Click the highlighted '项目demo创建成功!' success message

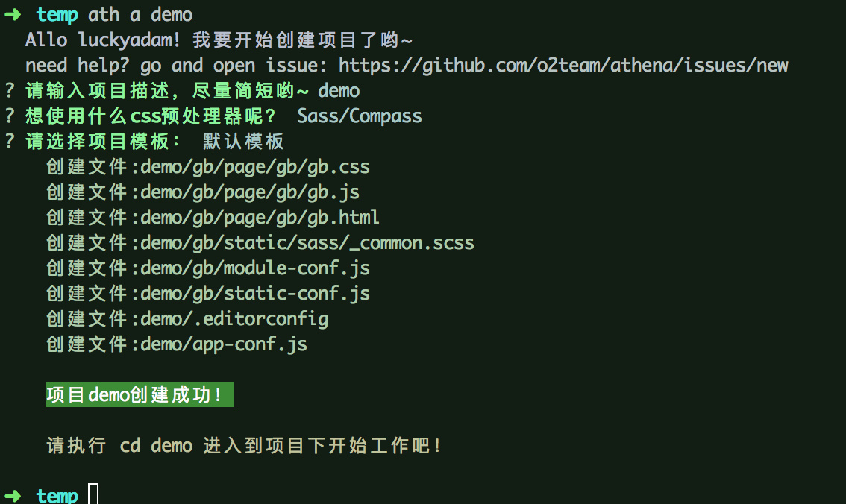[140, 395]
